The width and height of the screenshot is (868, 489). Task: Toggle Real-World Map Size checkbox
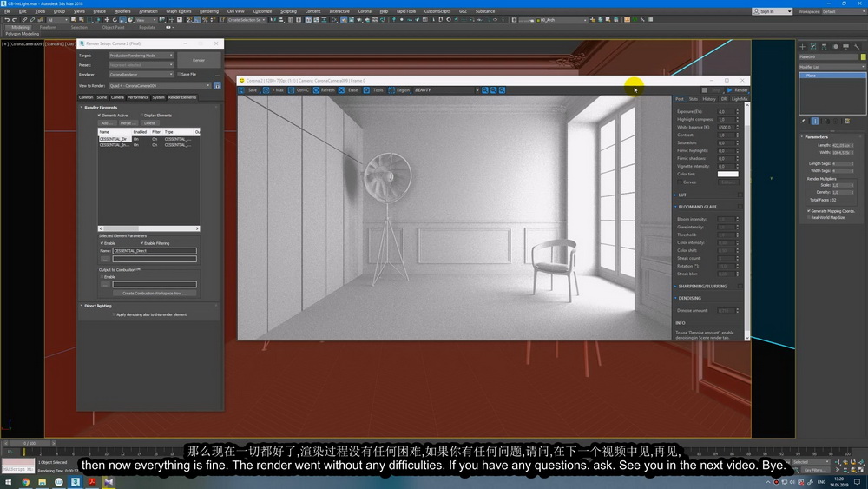[809, 218]
